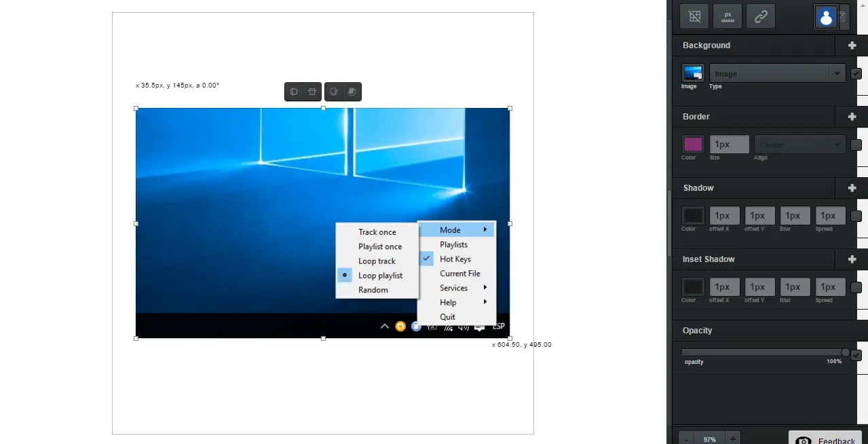Zoom out with the minus button
Screen dimensions: 868x444
(x=686, y=439)
